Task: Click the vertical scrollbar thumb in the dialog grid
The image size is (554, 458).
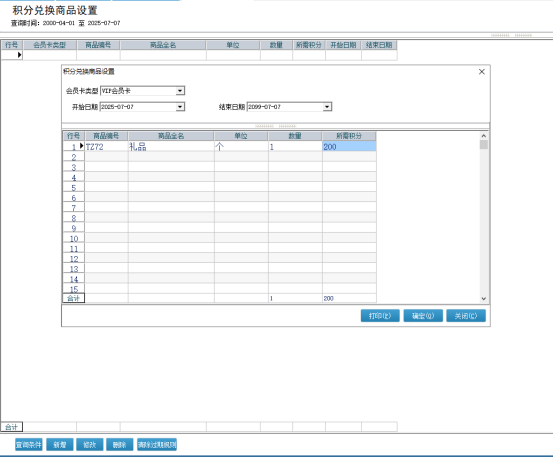Action: click(484, 145)
